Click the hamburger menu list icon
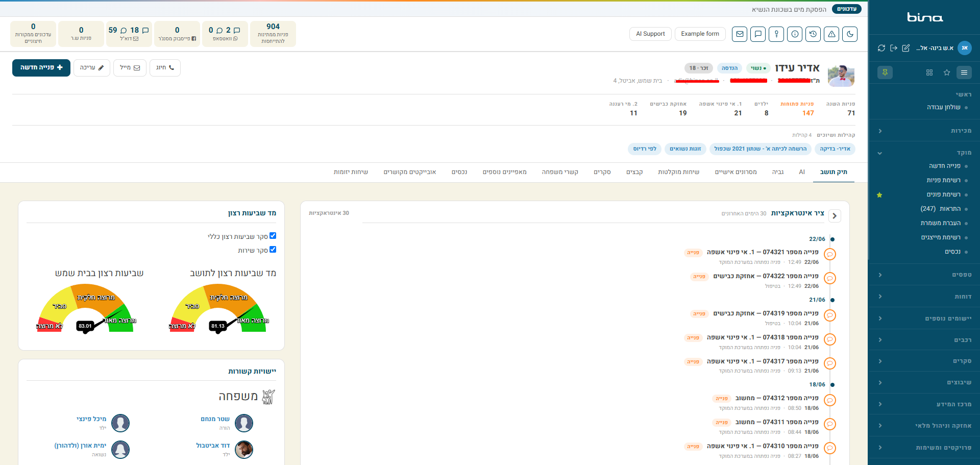 (x=964, y=72)
